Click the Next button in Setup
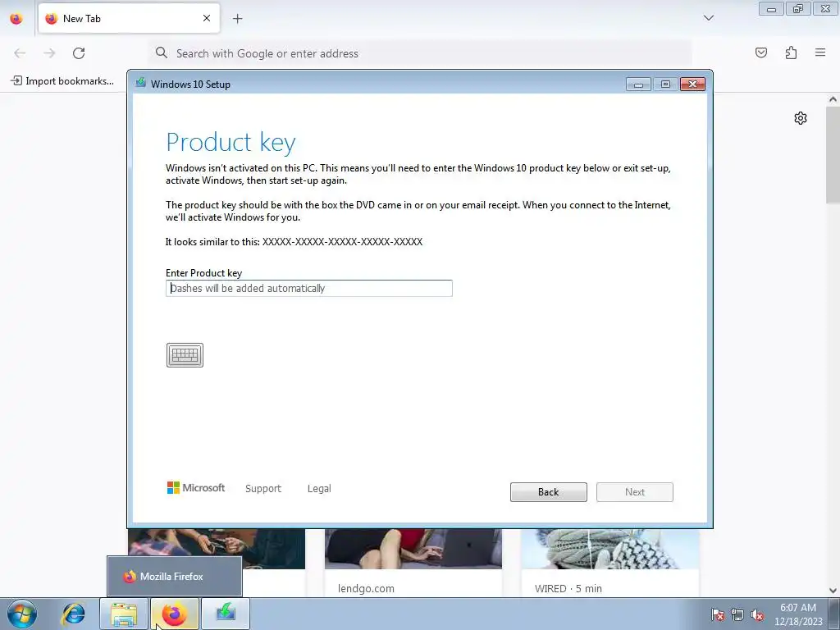 [635, 492]
